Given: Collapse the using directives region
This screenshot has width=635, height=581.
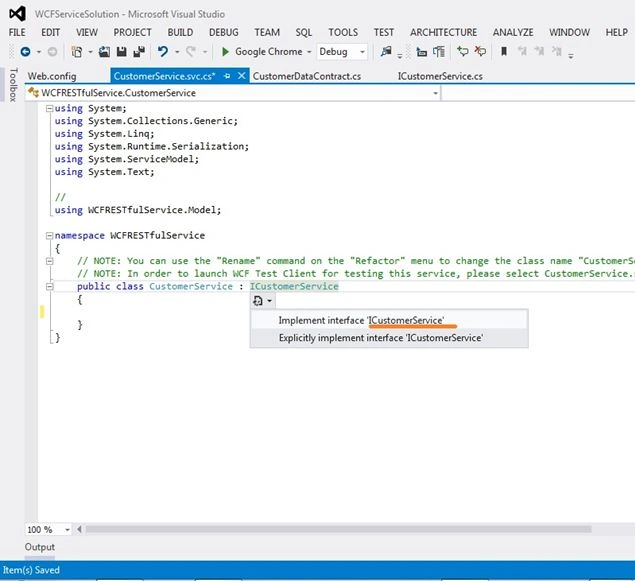Looking at the screenshot, I should pyautogui.click(x=49, y=109).
